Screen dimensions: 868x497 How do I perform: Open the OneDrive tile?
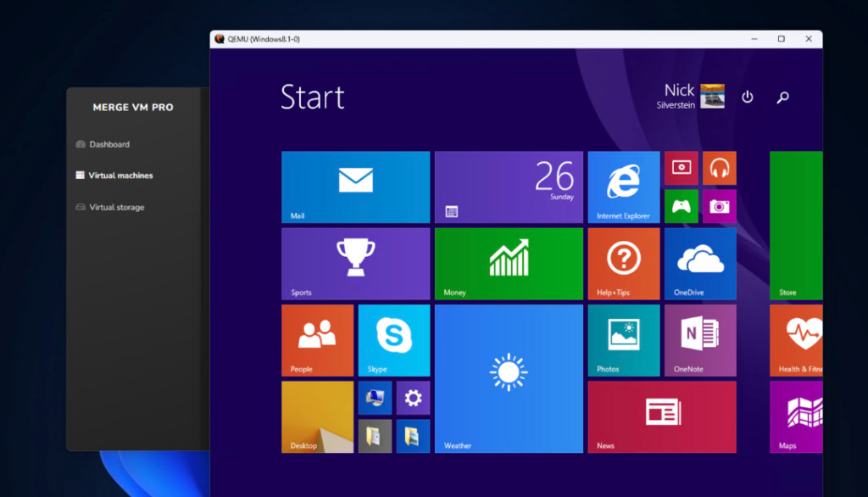pyautogui.click(x=699, y=263)
